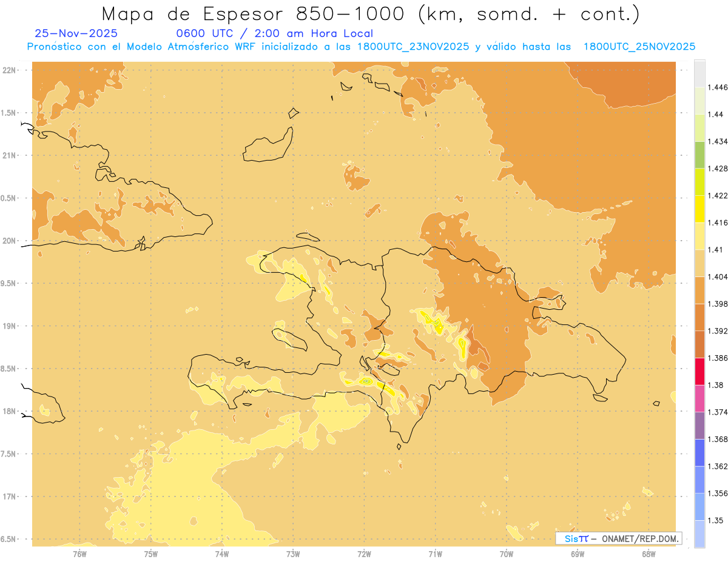
Task: Select the palest blue swatch below 1.35
Action: tap(699, 534)
